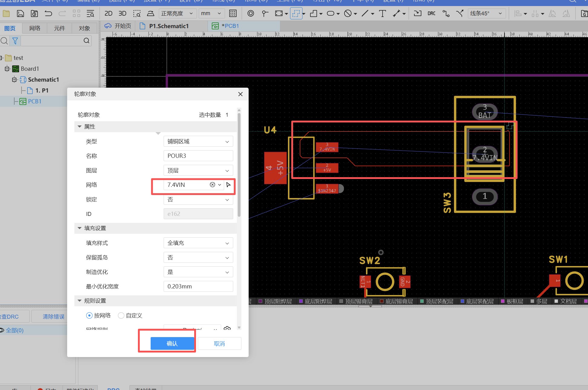This screenshot has width=588, height=390.
Task: Click the 顶层阻焊层 color swatch
Action: (x=260, y=301)
